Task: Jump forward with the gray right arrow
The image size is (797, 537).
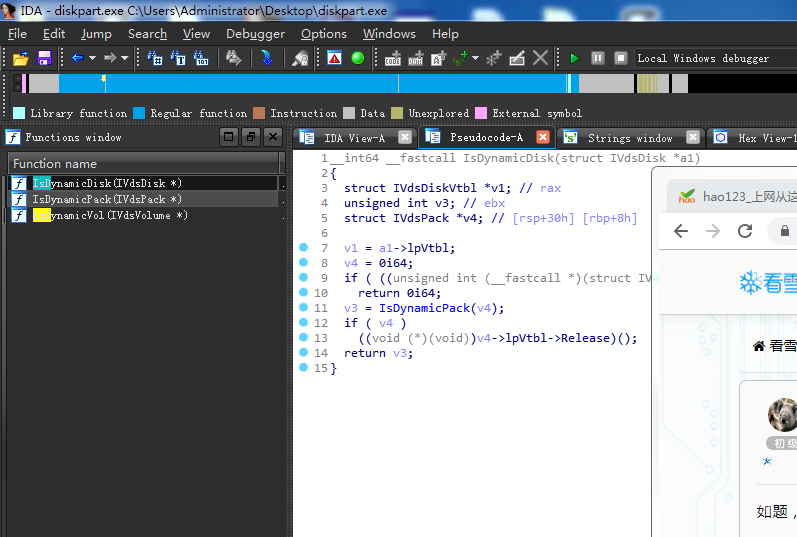Action: coord(110,58)
